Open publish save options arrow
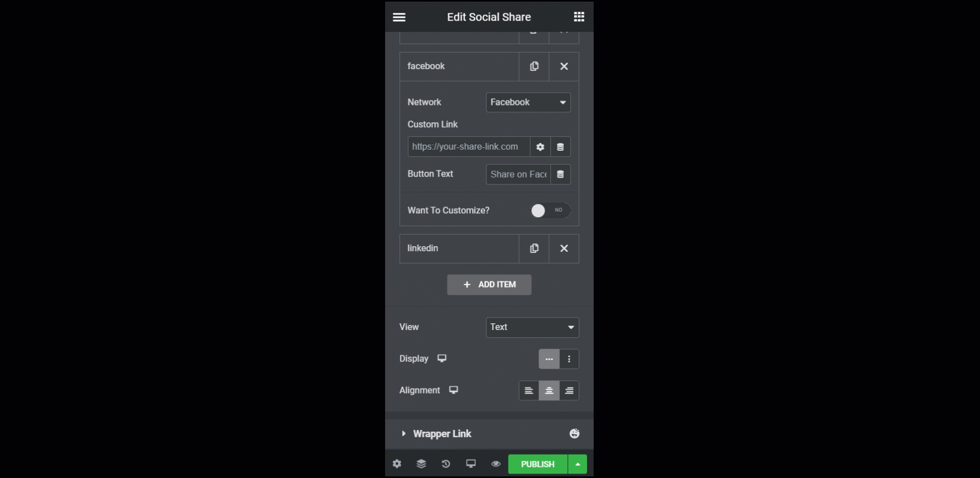This screenshot has width=980, height=478. pyautogui.click(x=578, y=464)
